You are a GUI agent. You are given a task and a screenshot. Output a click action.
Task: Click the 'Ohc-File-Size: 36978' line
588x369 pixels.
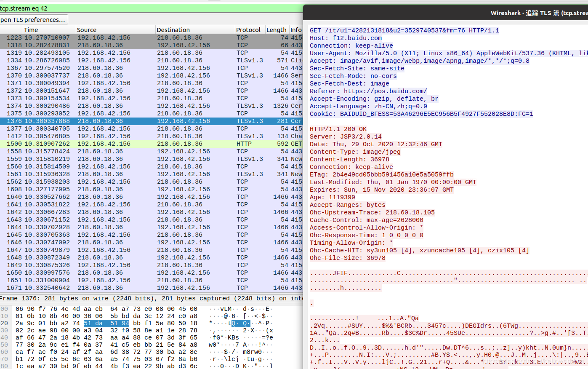(x=348, y=258)
